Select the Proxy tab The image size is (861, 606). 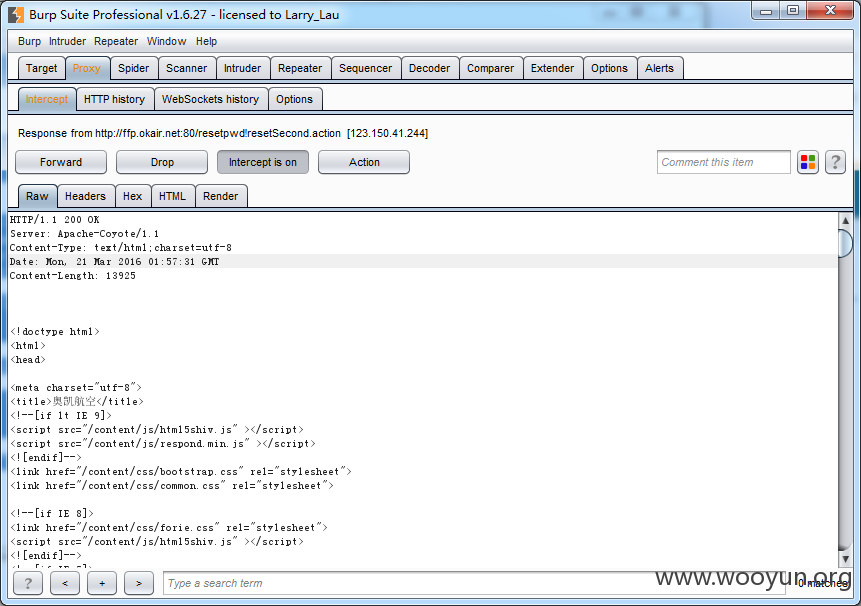point(86,68)
